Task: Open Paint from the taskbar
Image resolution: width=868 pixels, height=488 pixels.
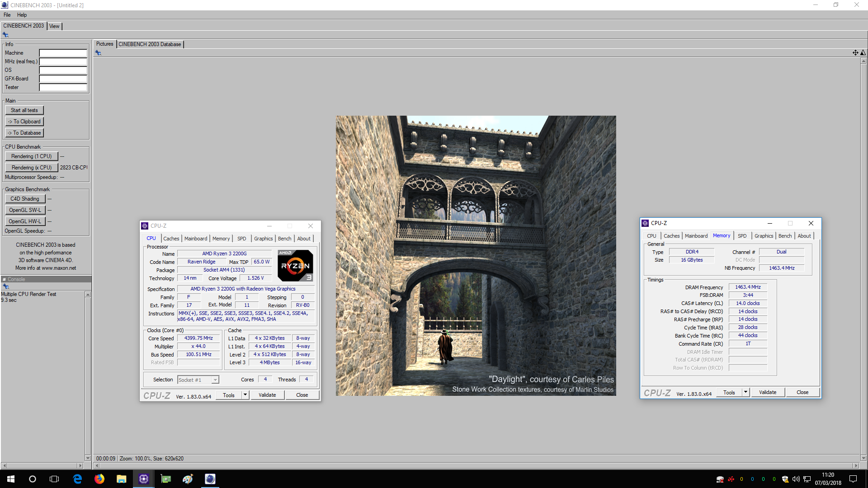Action: (x=188, y=479)
